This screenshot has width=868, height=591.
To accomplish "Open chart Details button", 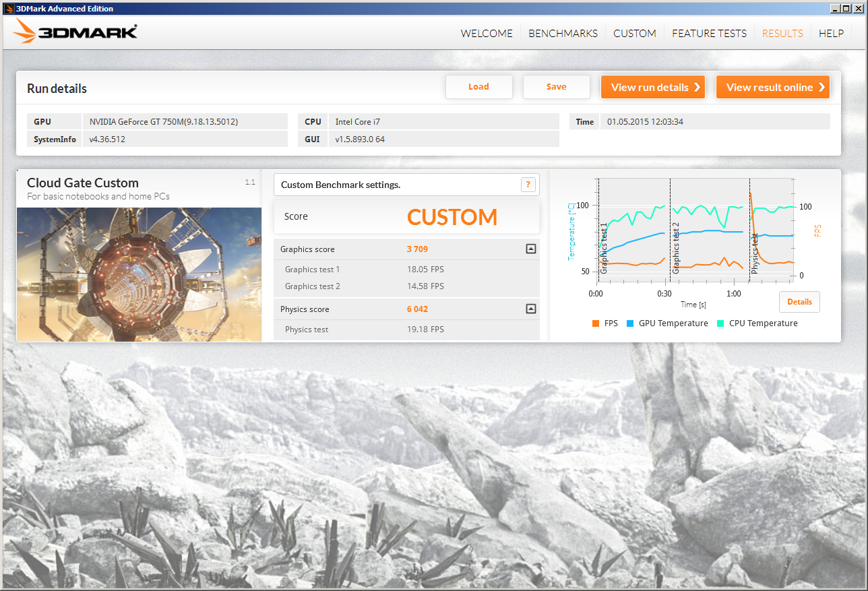I will click(x=799, y=302).
